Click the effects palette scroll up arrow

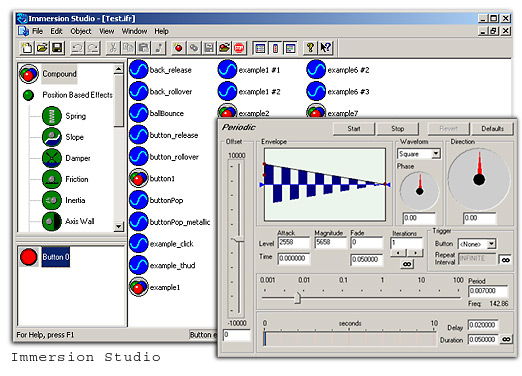click(118, 69)
